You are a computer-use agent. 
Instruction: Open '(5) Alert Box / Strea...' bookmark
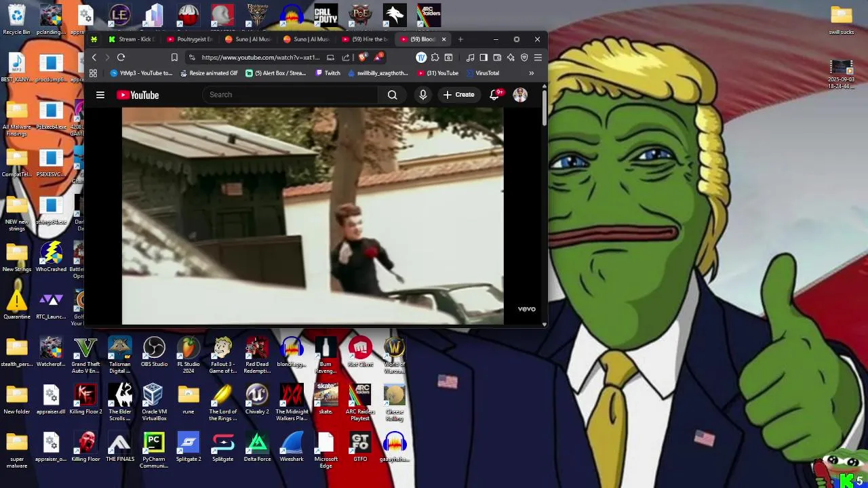point(275,73)
